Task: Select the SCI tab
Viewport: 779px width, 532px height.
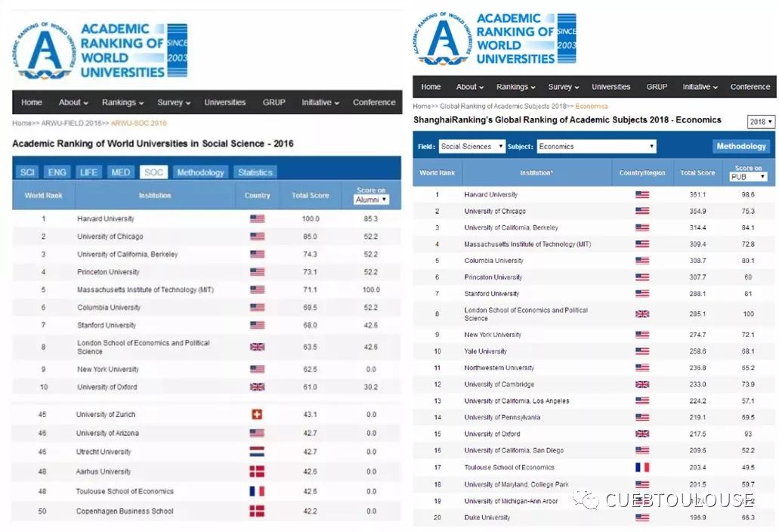Action: 27,172
